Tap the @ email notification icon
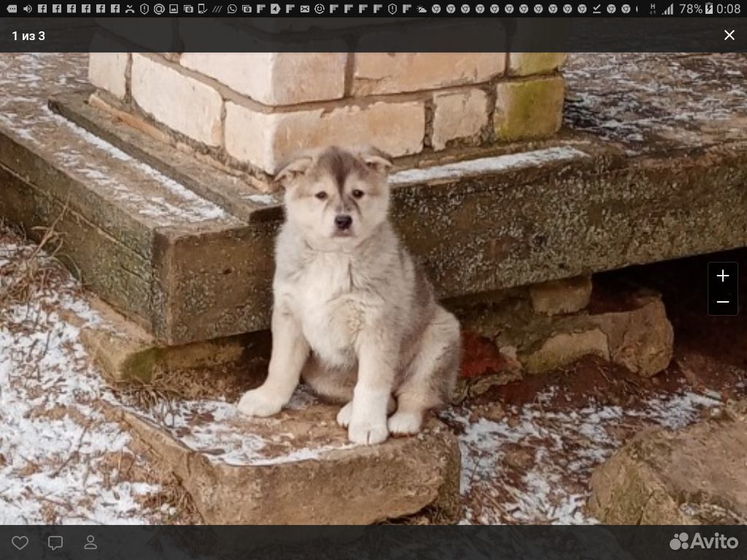 click(158, 9)
